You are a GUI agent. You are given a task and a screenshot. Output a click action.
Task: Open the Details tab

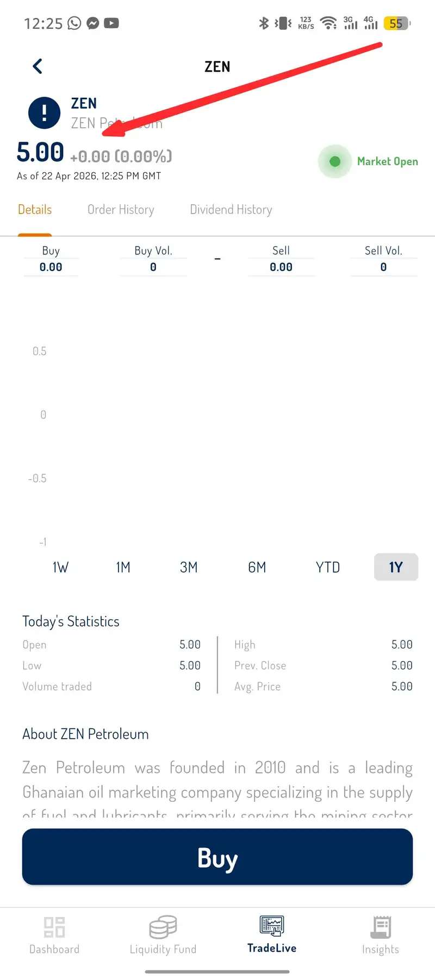(x=35, y=210)
